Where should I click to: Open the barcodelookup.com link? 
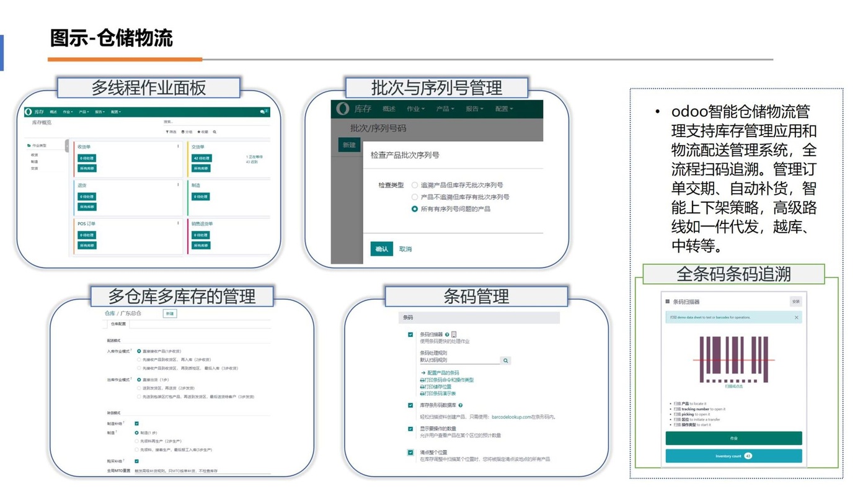[x=512, y=418]
